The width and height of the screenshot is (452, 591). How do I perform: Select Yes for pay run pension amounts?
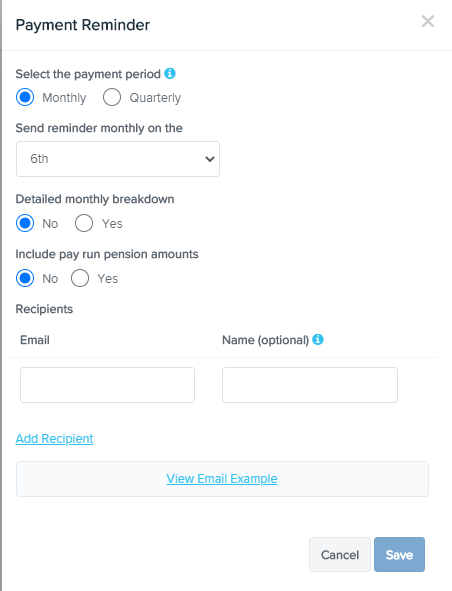click(80, 278)
